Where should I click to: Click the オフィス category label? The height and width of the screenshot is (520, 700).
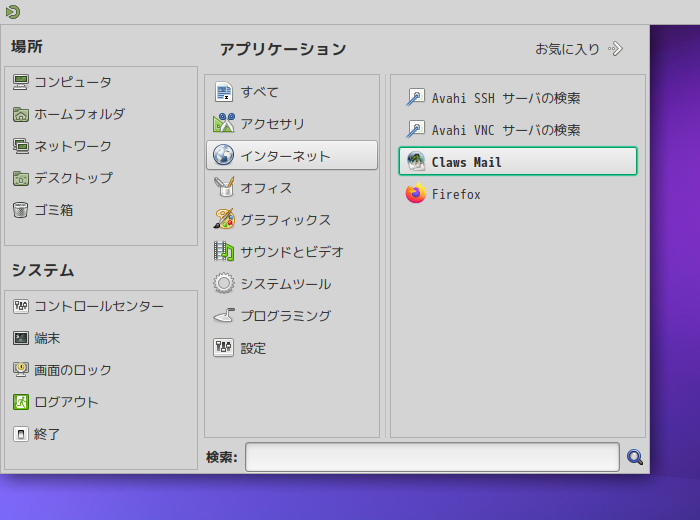point(266,188)
